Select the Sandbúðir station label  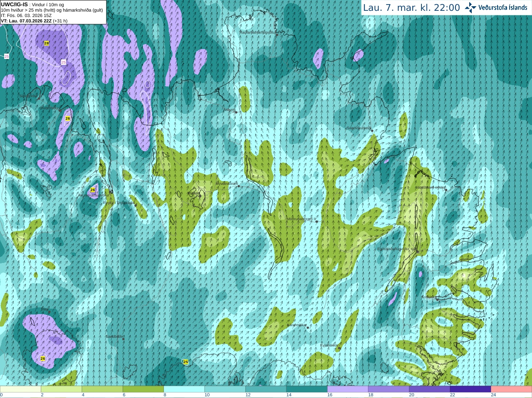(114, 337)
